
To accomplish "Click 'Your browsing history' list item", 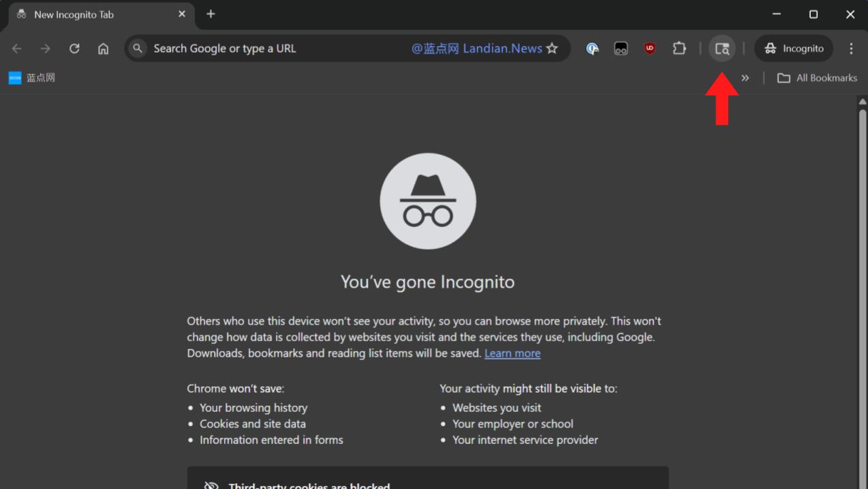I will coord(253,408).
